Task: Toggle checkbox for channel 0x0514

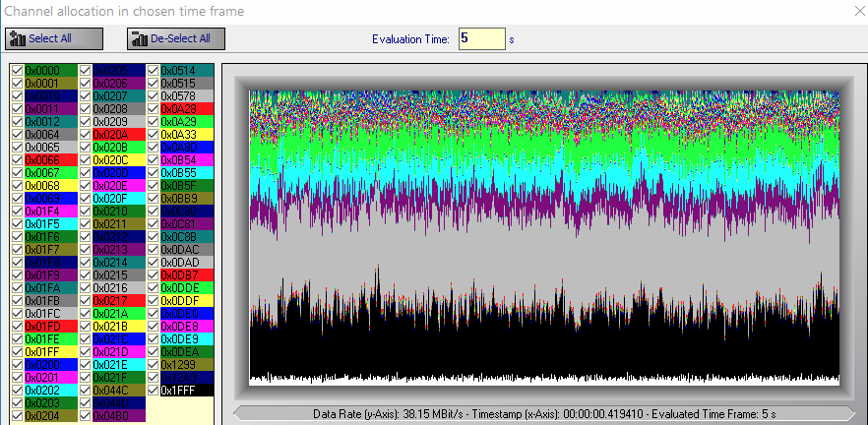Action: 153,71
